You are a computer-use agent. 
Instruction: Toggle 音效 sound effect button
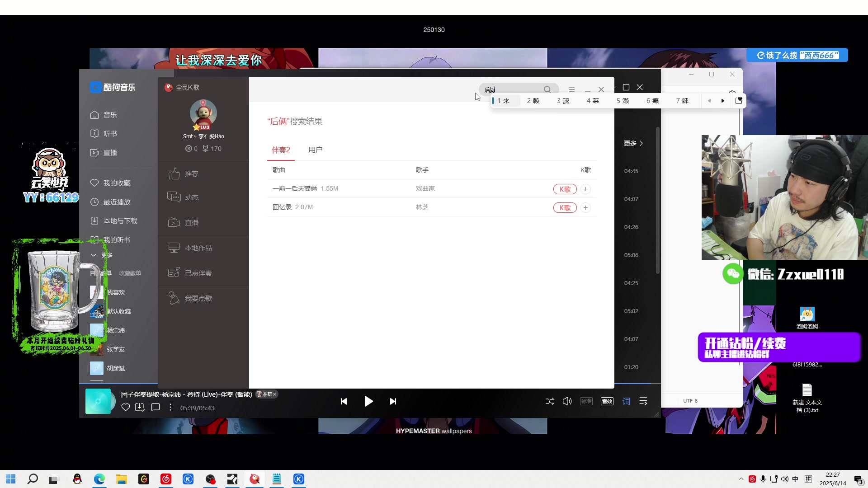click(607, 401)
